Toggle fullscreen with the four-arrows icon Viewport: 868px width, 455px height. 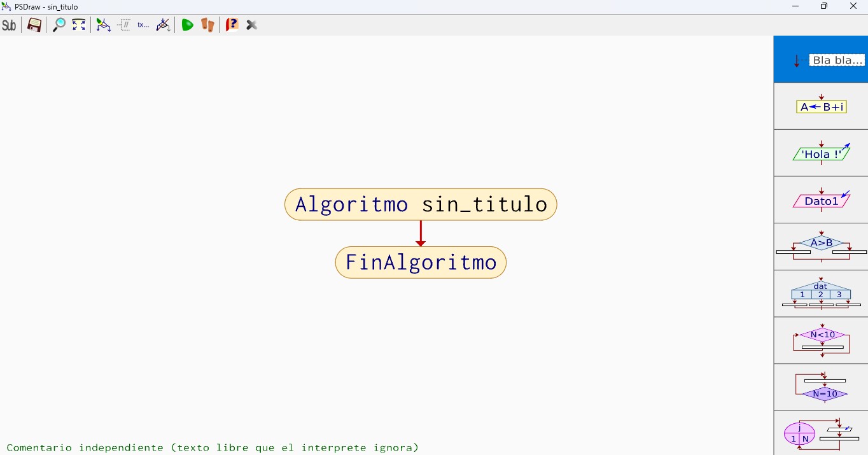pos(79,25)
